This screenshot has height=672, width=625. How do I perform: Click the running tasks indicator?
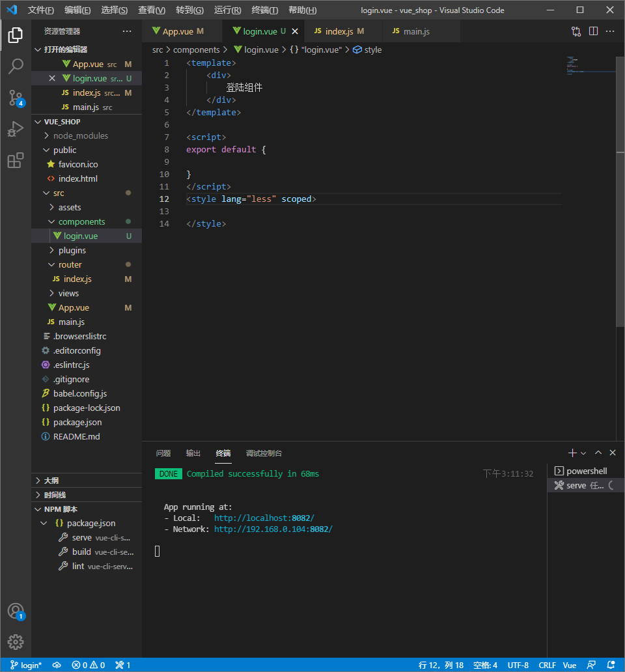(122, 665)
